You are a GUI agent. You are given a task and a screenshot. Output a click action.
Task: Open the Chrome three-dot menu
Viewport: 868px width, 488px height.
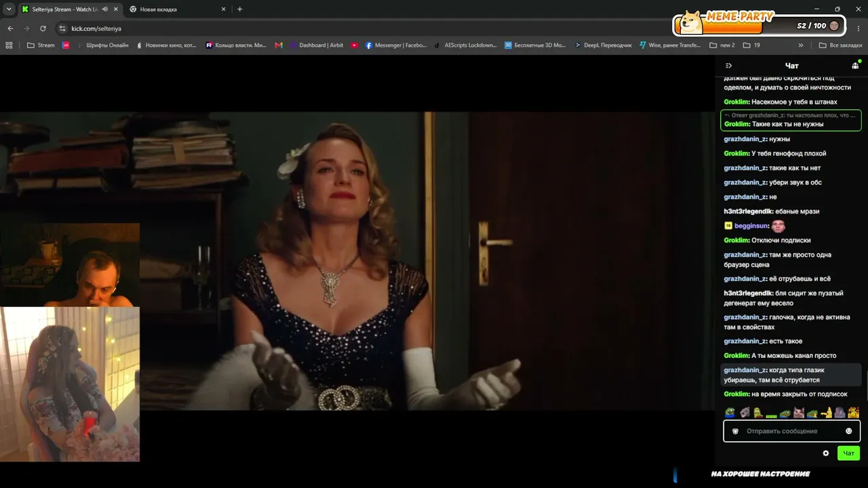coord(857,28)
